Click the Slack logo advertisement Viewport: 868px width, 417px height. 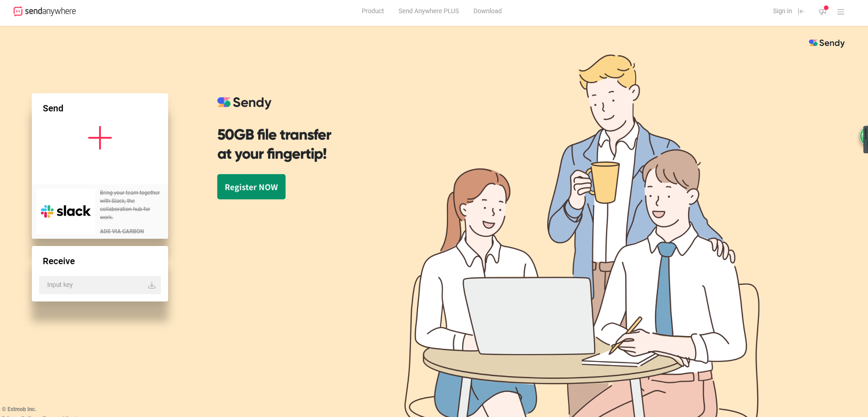pos(66,211)
